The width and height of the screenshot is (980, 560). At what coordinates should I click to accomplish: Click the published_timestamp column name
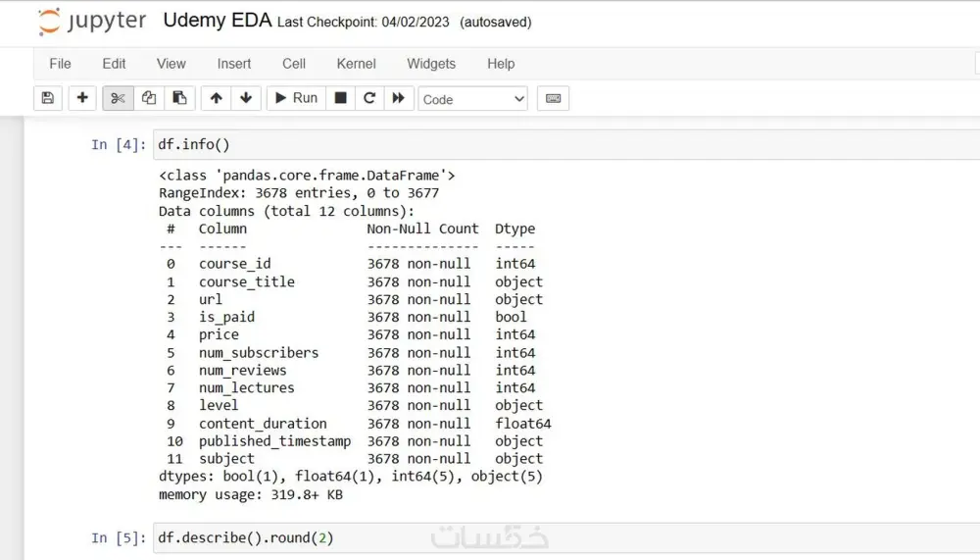click(275, 441)
